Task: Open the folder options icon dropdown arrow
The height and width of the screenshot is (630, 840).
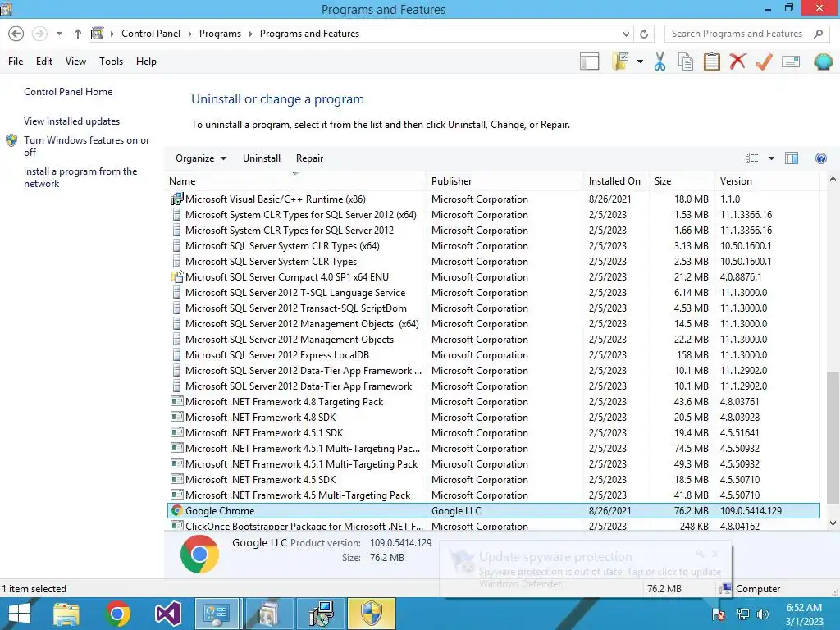Action: 640,62
